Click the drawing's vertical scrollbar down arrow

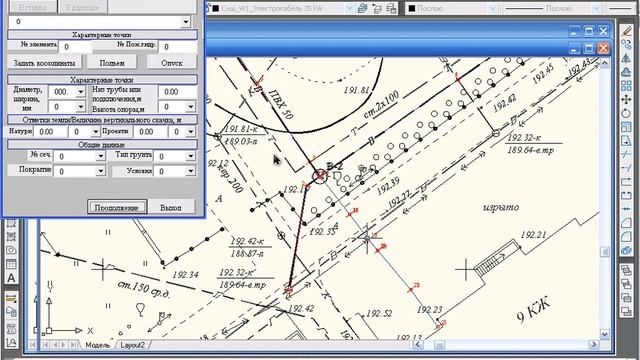[x=604, y=334]
